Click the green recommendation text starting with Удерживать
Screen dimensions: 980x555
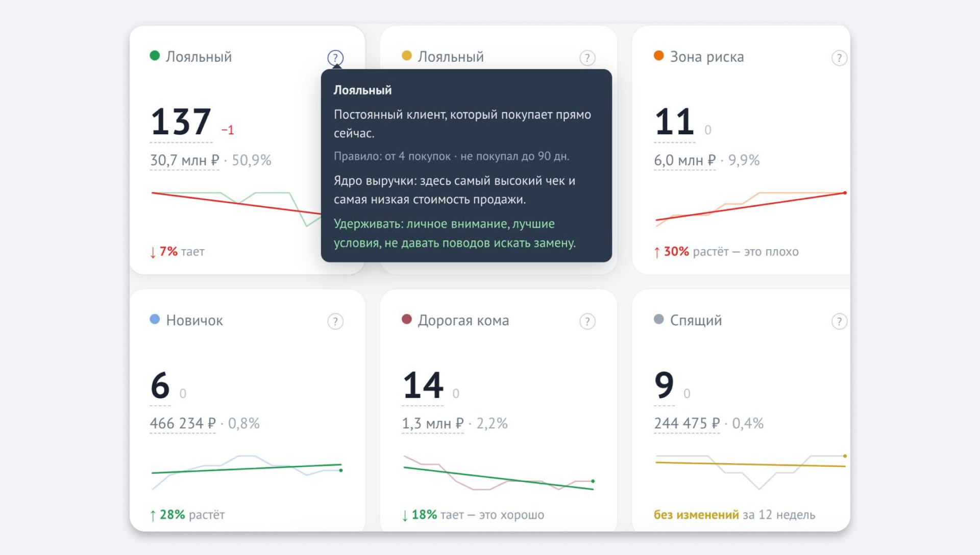(x=455, y=233)
